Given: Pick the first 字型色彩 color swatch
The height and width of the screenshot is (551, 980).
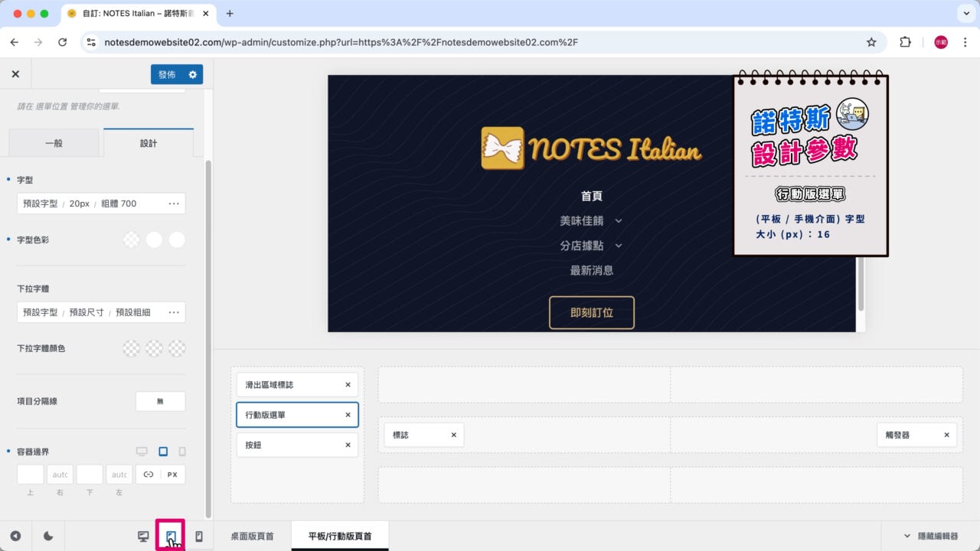Looking at the screenshot, I should coord(131,239).
